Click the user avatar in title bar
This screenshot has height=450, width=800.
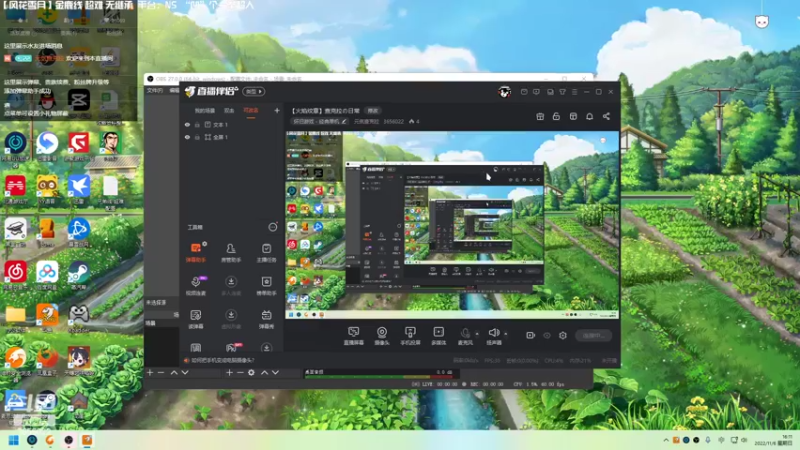pyautogui.click(x=505, y=92)
